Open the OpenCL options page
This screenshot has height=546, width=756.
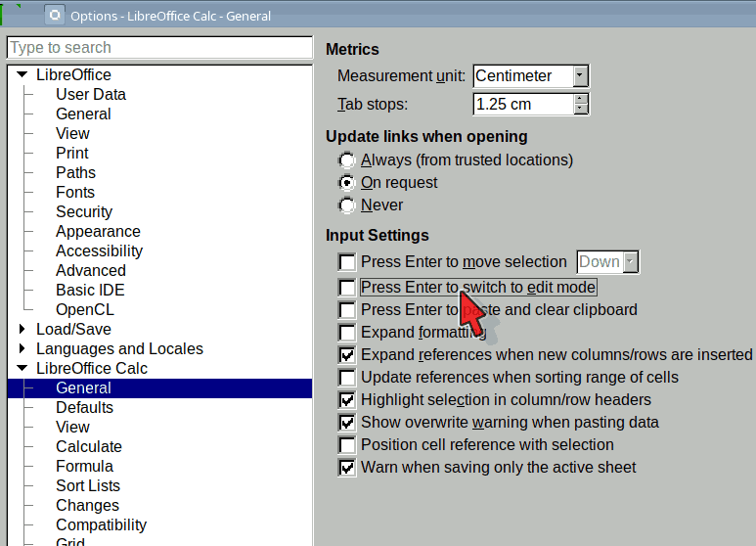[x=85, y=309]
